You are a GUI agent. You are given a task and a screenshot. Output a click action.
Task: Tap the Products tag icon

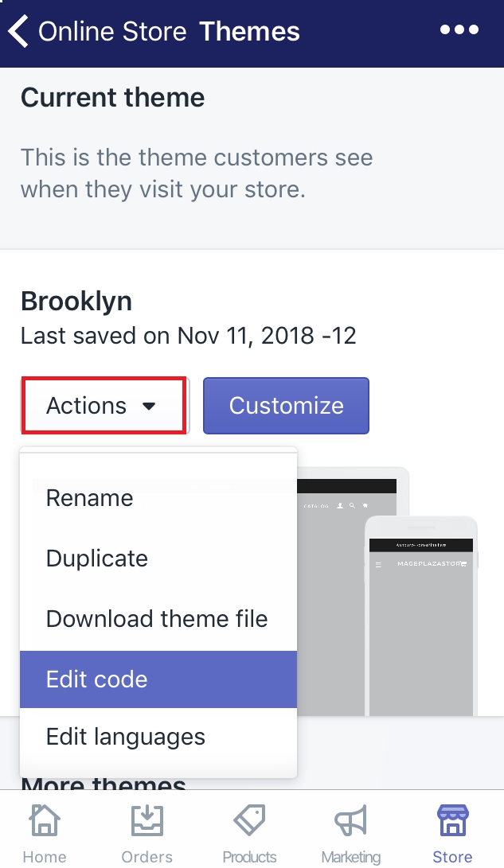pyautogui.click(x=249, y=819)
